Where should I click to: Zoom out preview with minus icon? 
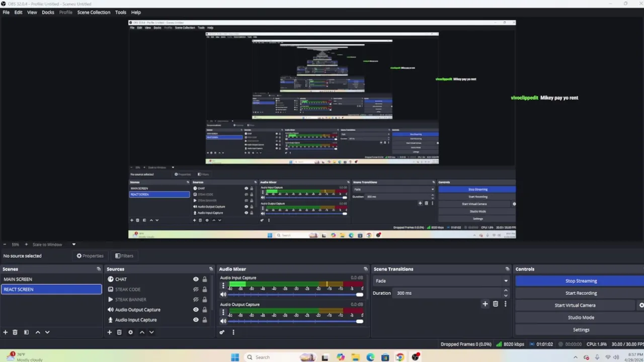coord(5,244)
